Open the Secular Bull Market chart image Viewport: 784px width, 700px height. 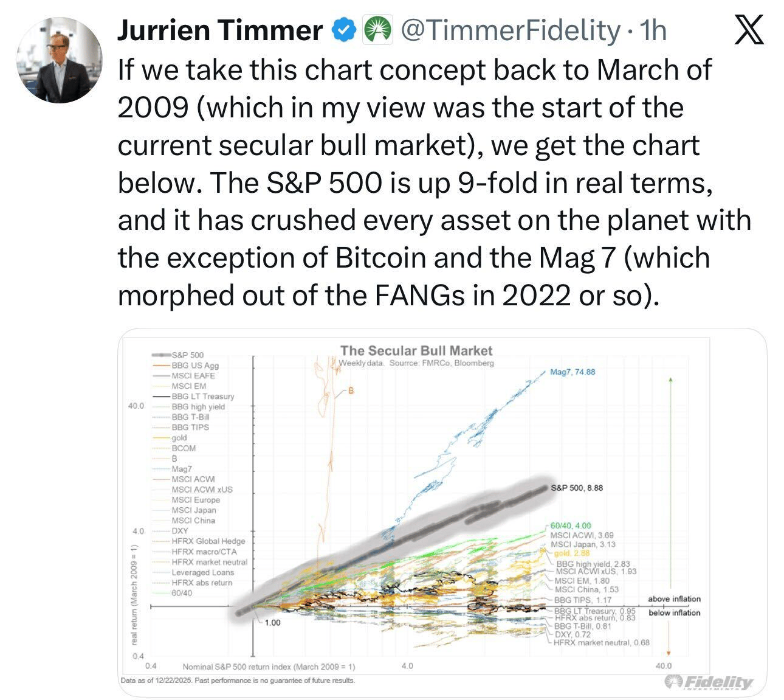coord(442,512)
